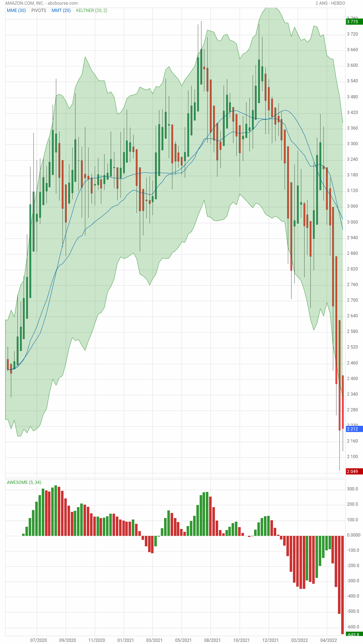
Task: Click the 3 240 price axis value
Action: tap(352, 159)
